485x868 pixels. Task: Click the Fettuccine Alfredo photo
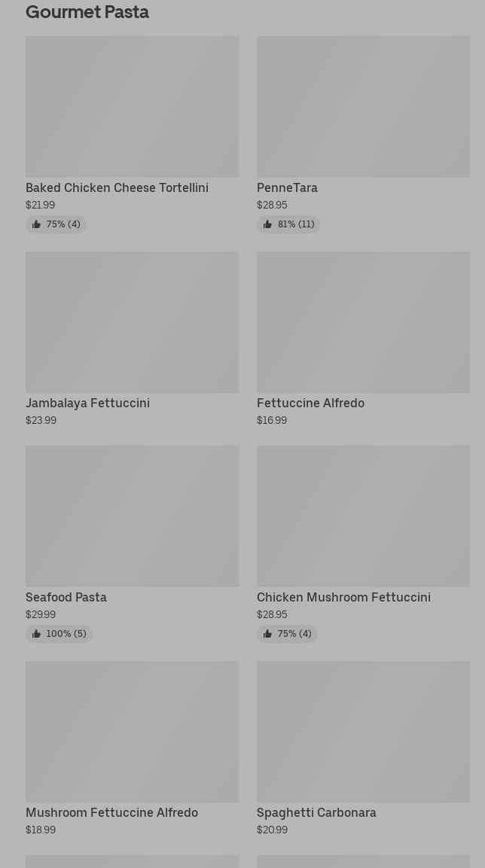(x=363, y=322)
